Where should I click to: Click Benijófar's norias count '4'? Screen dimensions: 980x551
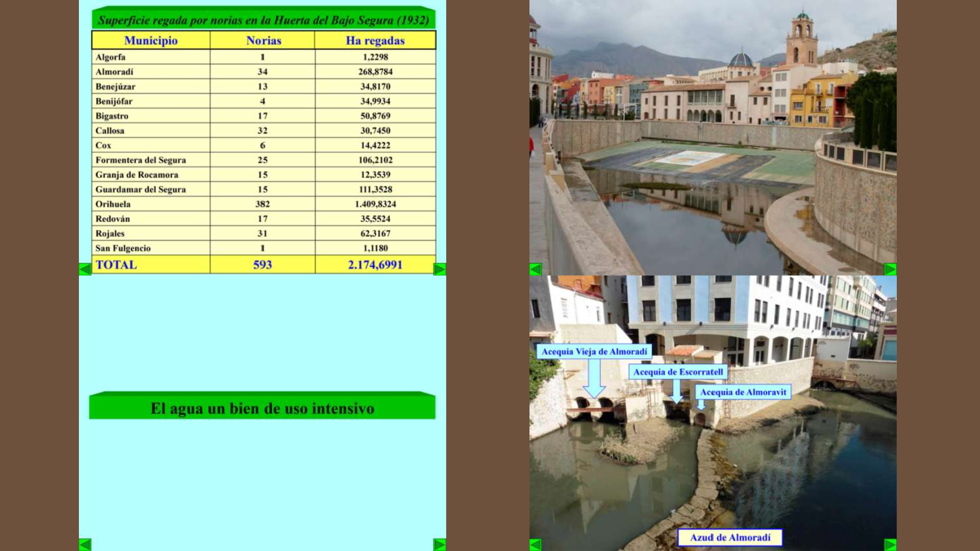[x=263, y=101]
